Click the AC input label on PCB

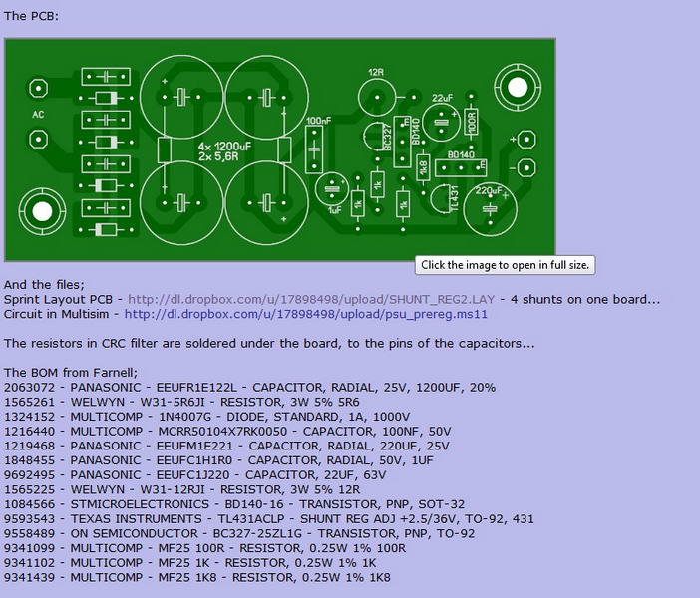tap(39, 115)
